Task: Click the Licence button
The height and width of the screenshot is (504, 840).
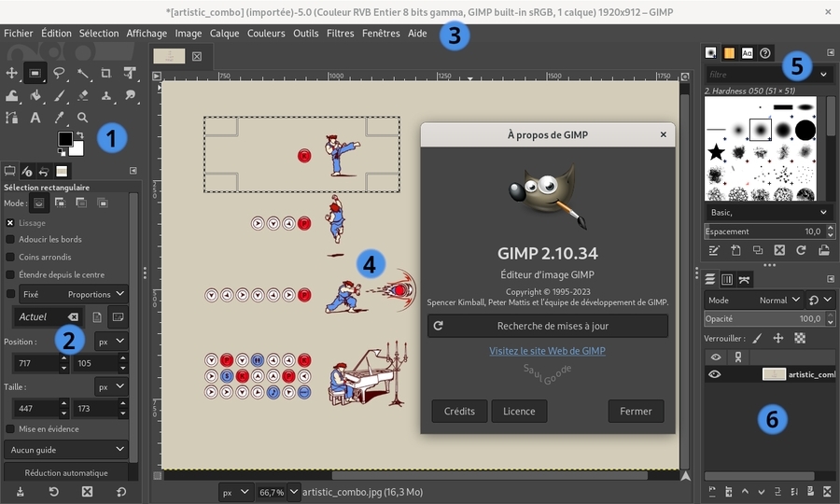Action: click(519, 412)
